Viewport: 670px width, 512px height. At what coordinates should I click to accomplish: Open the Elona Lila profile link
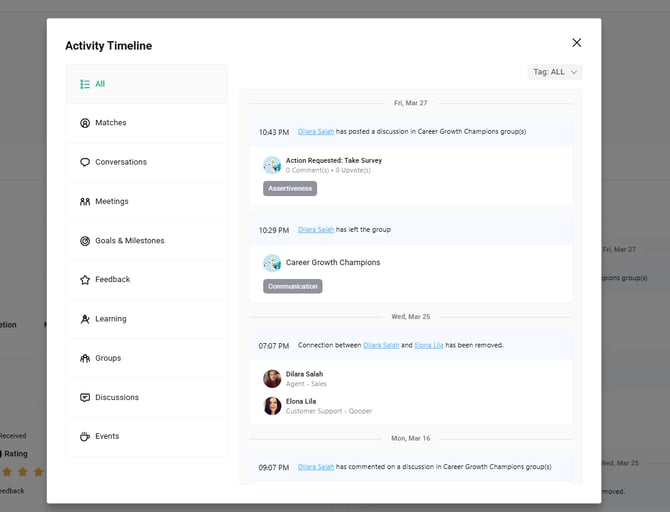click(x=429, y=345)
